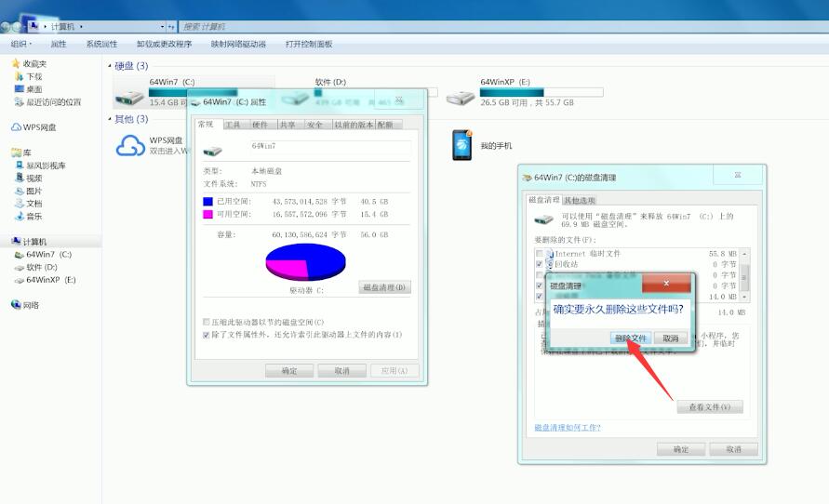The image size is (829, 504).
Task: Click the 回收站 recycle bin icon in cleanup list
Action: [550, 264]
